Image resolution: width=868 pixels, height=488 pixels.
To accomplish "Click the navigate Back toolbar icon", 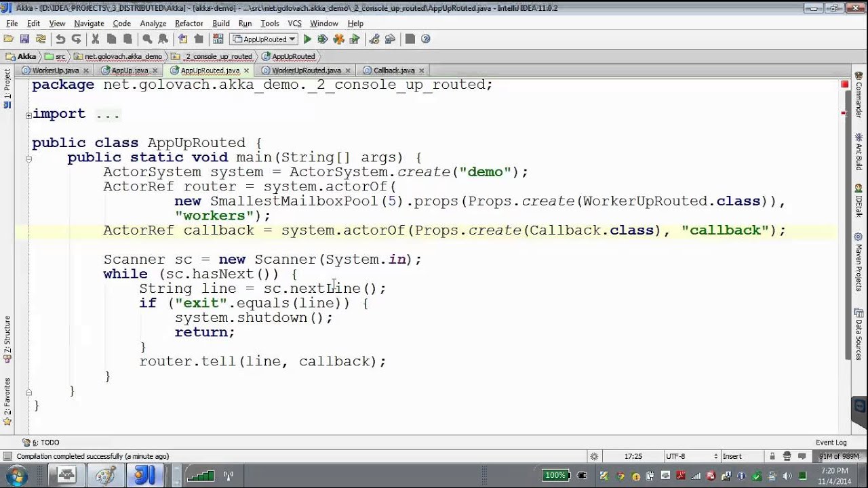I will click(x=182, y=39).
